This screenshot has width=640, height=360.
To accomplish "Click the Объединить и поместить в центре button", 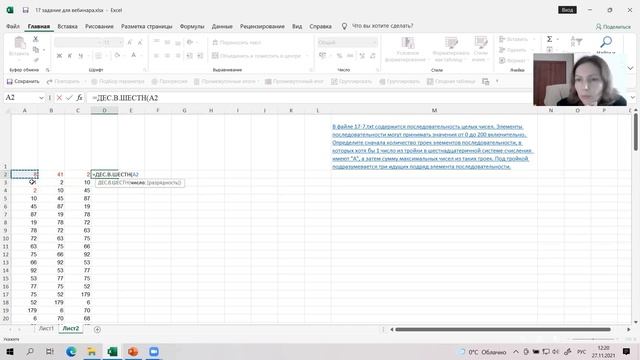I will (256, 56).
